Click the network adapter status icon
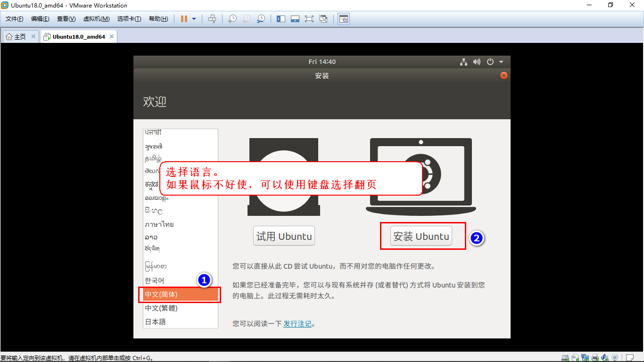The image size is (644, 362). coord(585,358)
